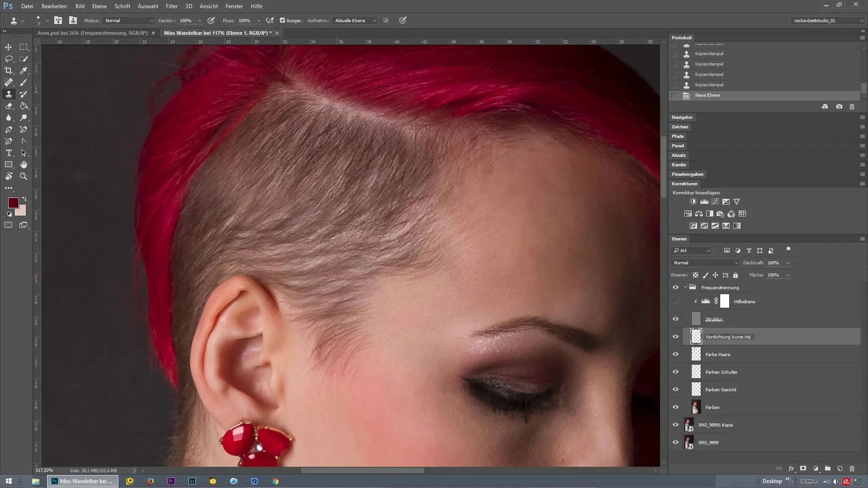The width and height of the screenshot is (868, 488).
Task: Select the Crop tool
Action: pos(9,70)
